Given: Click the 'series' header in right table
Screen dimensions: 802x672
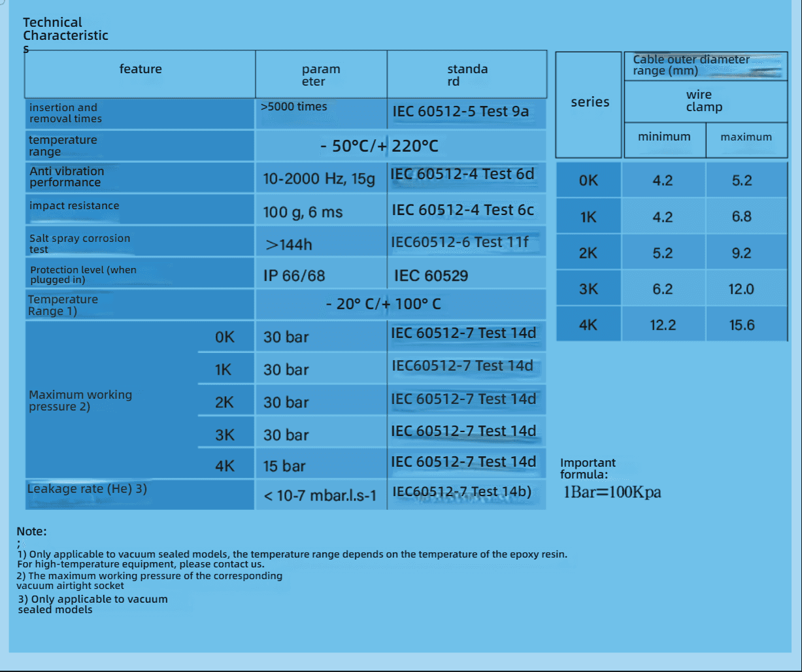Looking at the screenshot, I should tap(590, 102).
